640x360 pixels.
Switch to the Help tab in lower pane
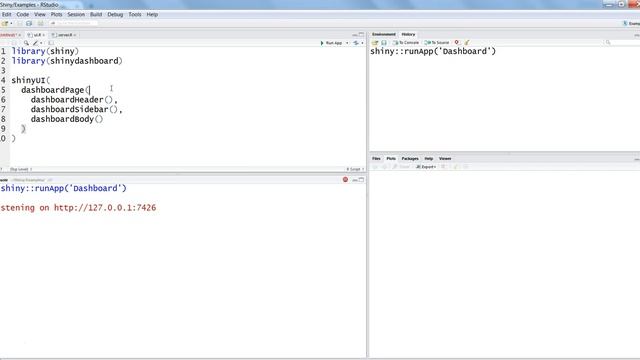(429, 158)
